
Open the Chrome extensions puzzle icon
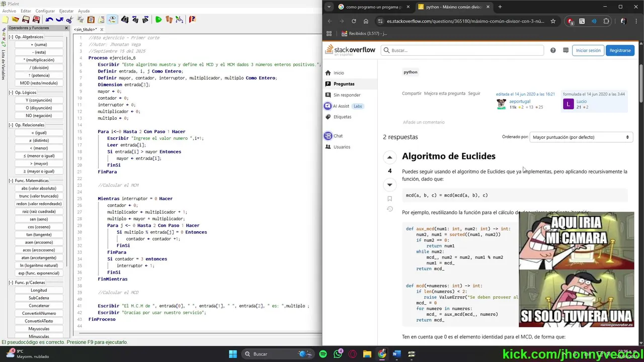click(x=606, y=21)
